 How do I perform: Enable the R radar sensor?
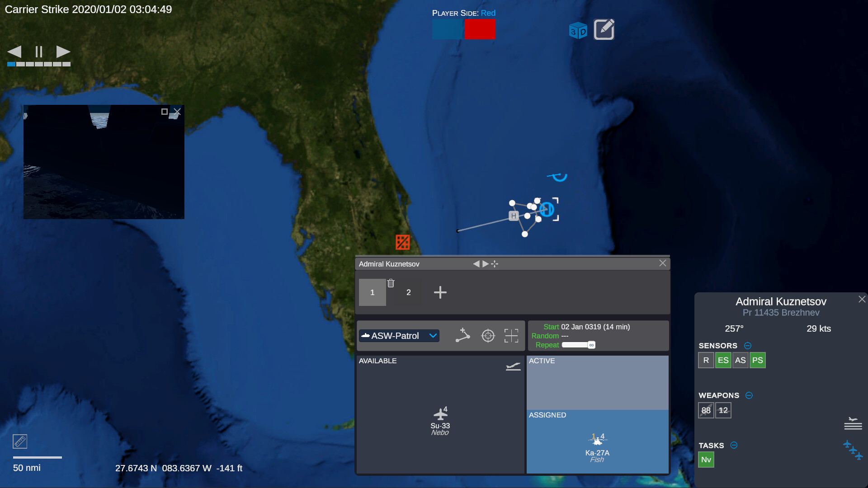pyautogui.click(x=706, y=360)
